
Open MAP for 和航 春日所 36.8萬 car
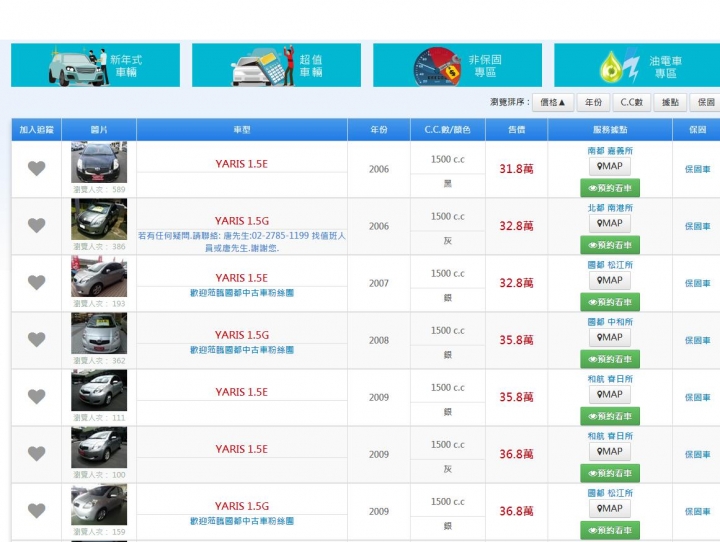tap(610, 452)
